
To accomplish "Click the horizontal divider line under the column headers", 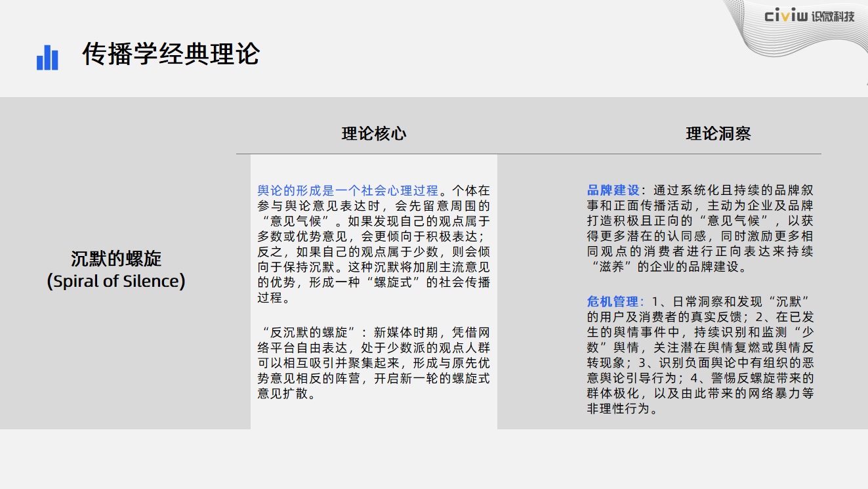I will point(528,154).
